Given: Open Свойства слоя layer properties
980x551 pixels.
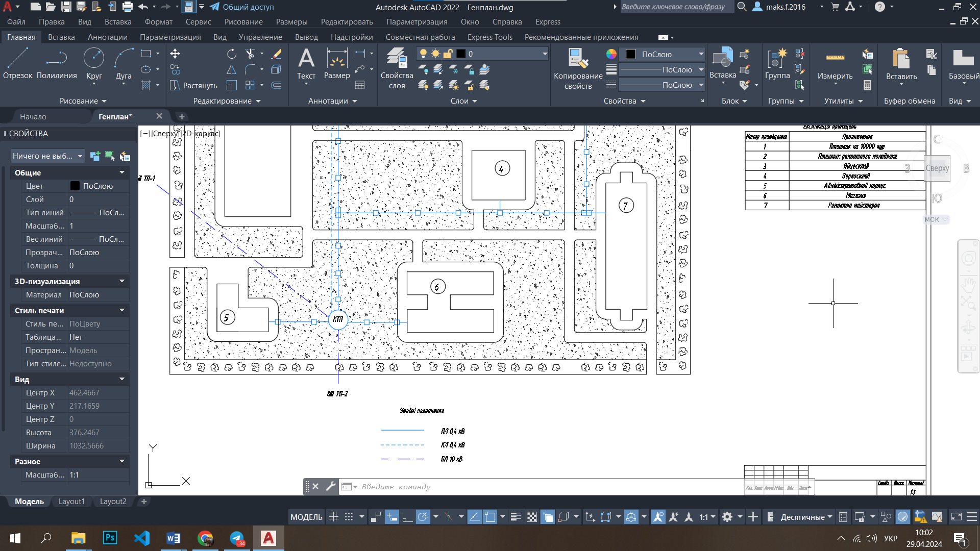Looking at the screenshot, I should pyautogui.click(x=397, y=68).
